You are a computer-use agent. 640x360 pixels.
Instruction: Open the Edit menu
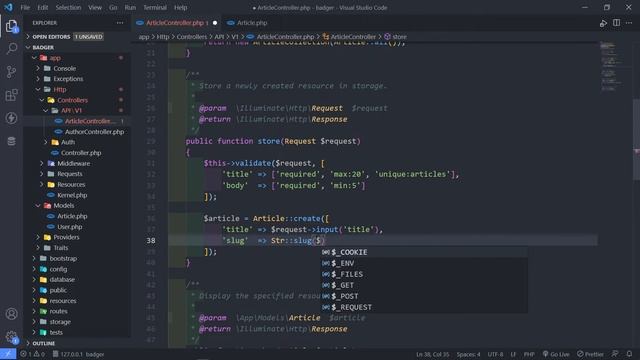(x=42, y=7)
